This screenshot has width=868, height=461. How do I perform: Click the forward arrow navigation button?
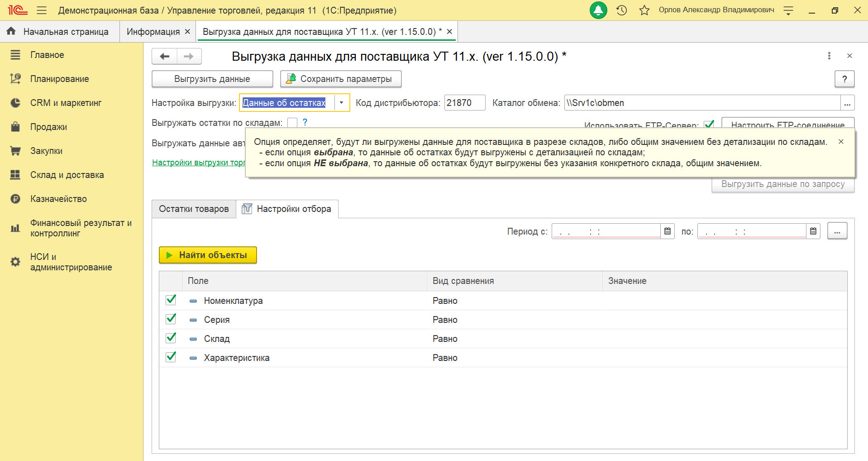[189, 56]
